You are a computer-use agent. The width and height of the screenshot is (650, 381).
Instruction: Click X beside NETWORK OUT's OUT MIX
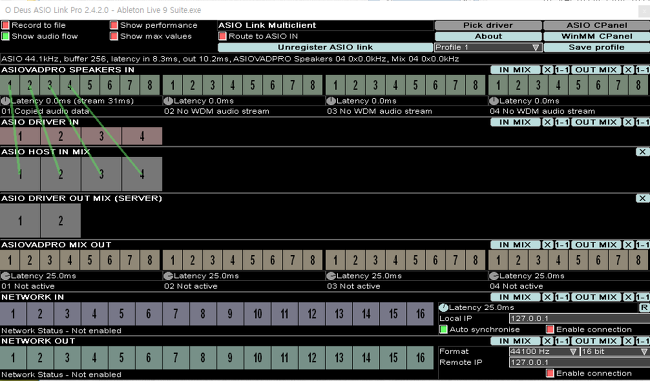pyautogui.click(x=628, y=341)
